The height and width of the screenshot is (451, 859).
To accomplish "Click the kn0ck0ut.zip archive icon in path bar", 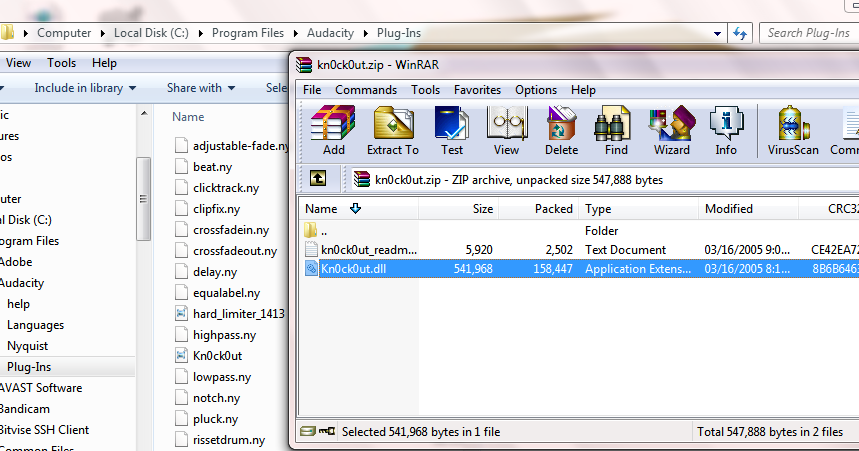I will pos(362,179).
